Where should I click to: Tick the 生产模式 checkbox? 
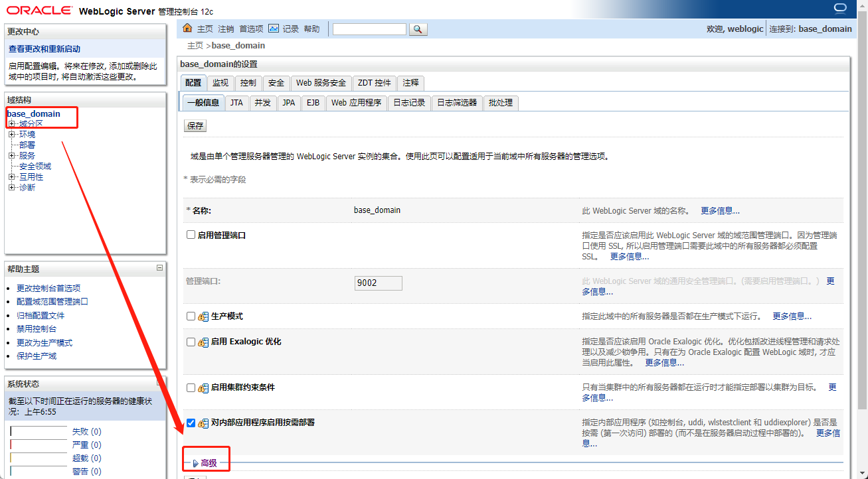pos(191,316)
